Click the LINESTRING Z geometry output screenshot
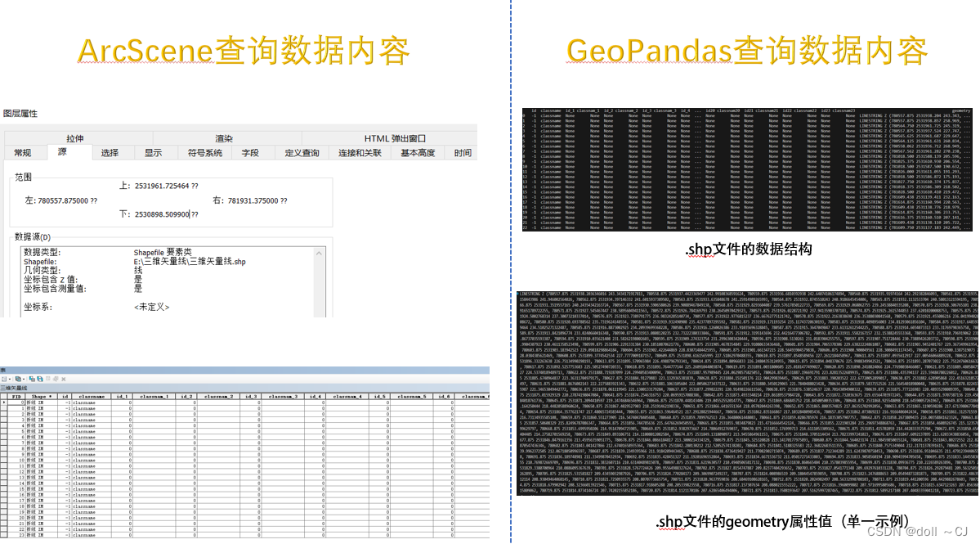980x544 pixels. [x=748, y=393]
